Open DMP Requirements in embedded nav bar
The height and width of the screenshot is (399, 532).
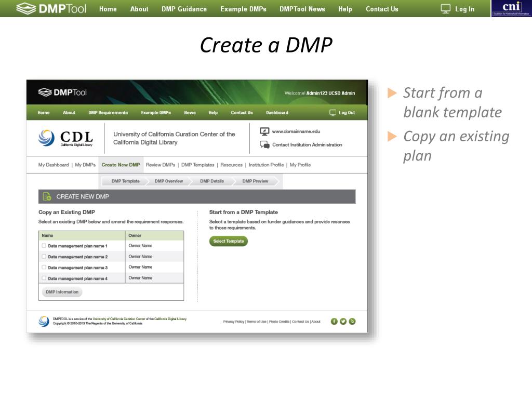point(108,113)
